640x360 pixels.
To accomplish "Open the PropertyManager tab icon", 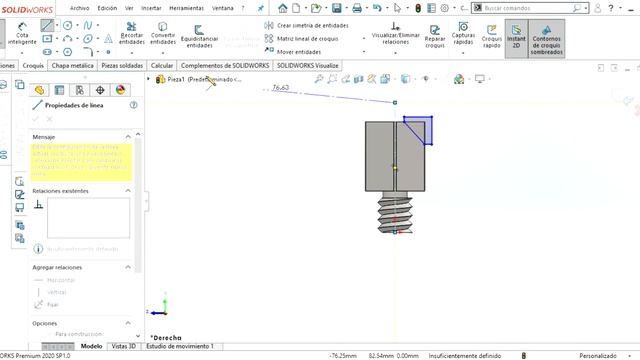I will click(60, 90).
